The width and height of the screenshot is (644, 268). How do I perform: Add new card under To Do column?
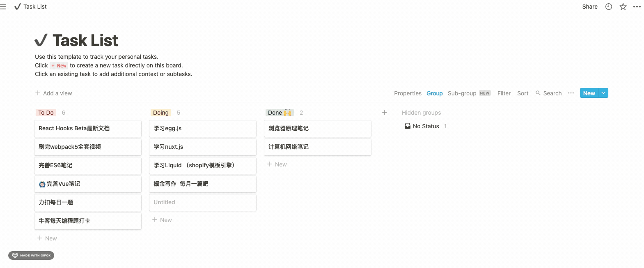(47, 238)
